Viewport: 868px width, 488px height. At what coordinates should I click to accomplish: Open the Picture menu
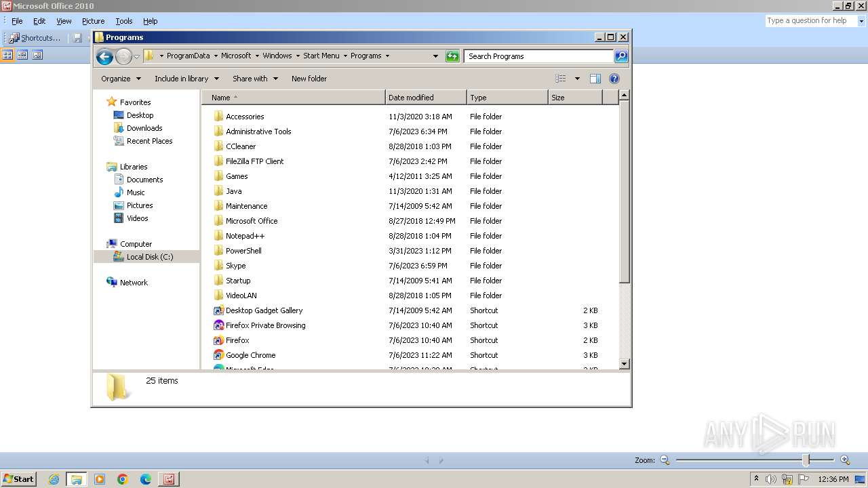93,21
